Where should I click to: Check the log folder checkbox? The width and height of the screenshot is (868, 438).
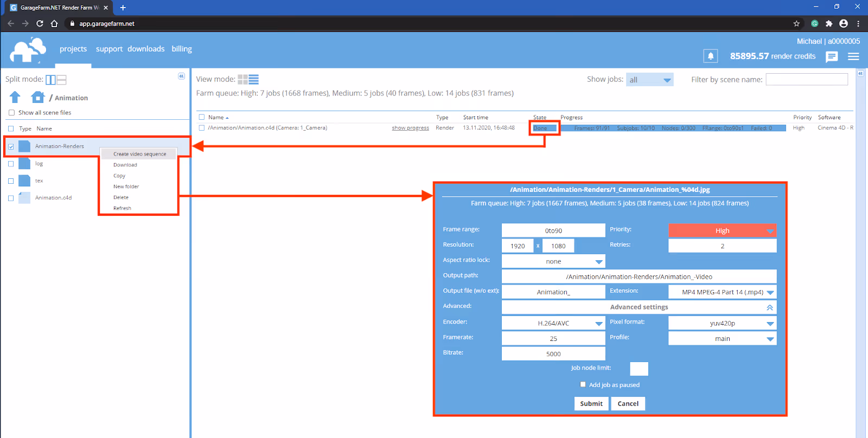click(x=11, y=164)
